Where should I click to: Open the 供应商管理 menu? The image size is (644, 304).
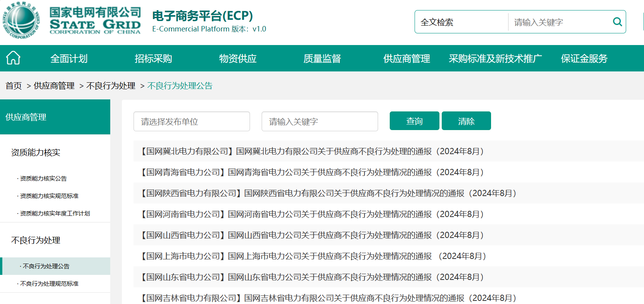tap(407, 59)
